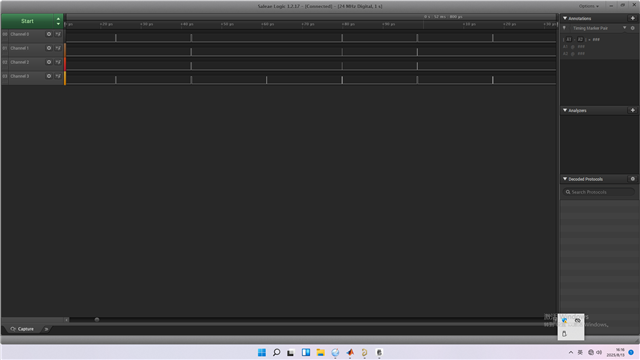This screenshot has height=360, width=640.
Task: Select the Channel 3 label
Action: (x=20, y=76)
